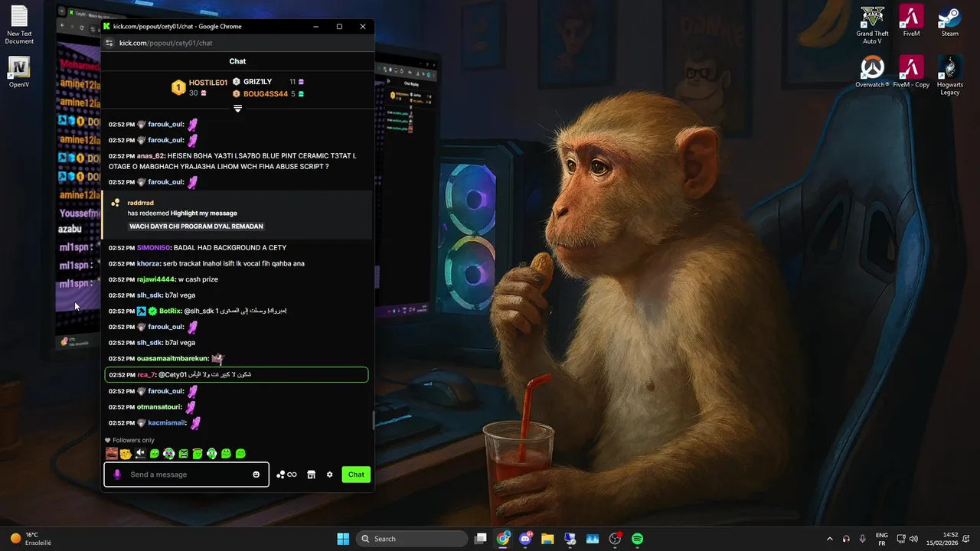980x551 pixels.
Task: Click the rca_7 username in highlighted message
Action: pyautogui.click(x=146, y=375)
